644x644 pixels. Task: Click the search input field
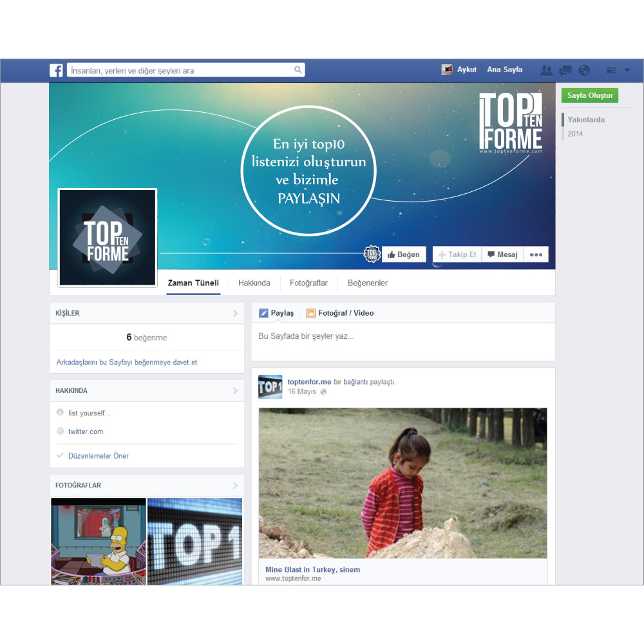point(180,70)
